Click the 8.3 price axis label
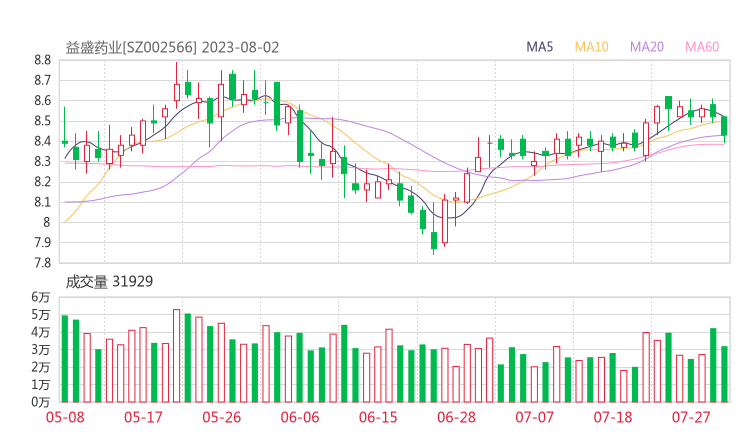Image resolution: width=740 pixels, height=440 pixels. click(42, 161)
